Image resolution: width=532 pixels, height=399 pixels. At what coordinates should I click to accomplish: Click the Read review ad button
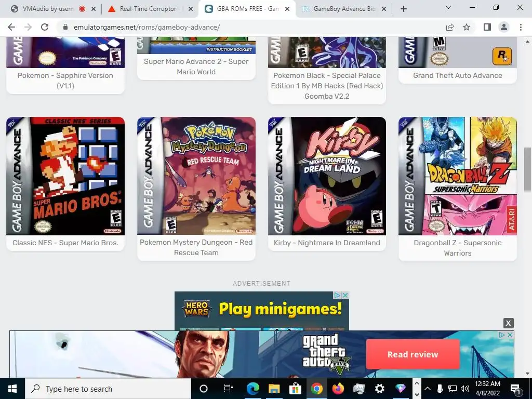[x=413, y=354]
